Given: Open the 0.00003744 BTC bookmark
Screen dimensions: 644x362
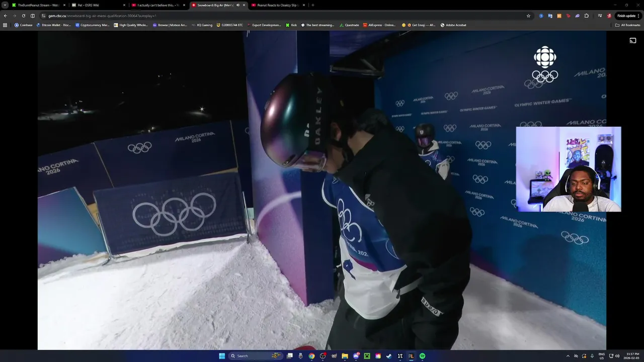Looking at the screenshot, I should click(x=229, y=25).
